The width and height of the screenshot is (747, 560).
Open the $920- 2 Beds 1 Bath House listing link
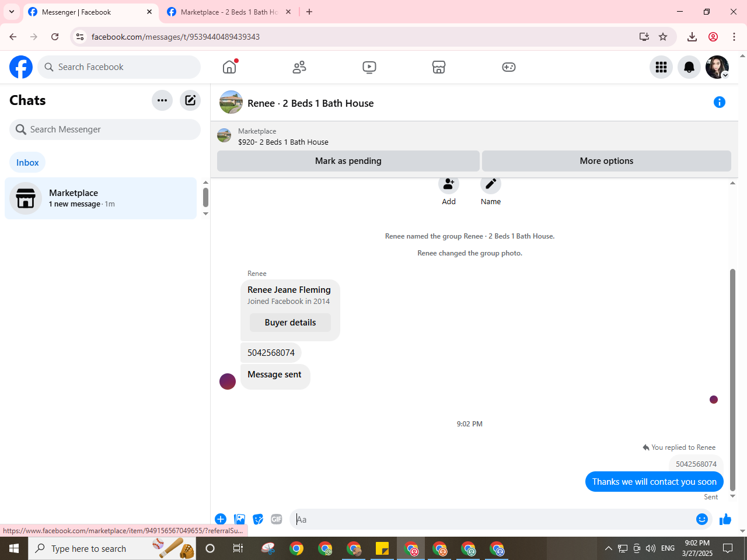[x=283, y=142]
